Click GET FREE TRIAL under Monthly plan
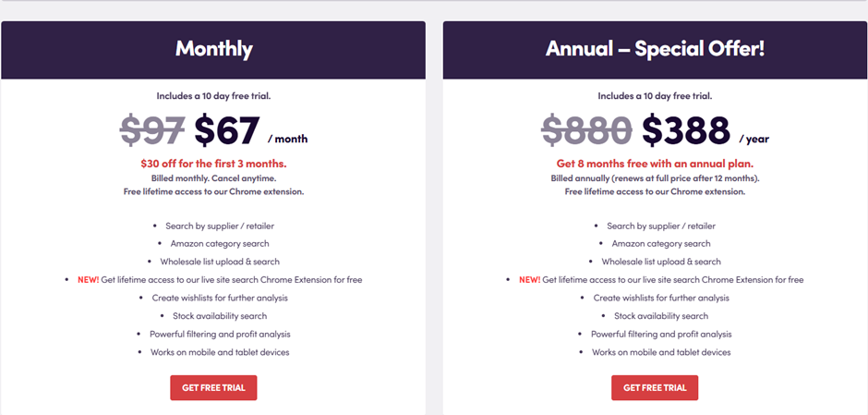The width and height of the screenshot is (868, 415). coord(213,388)
